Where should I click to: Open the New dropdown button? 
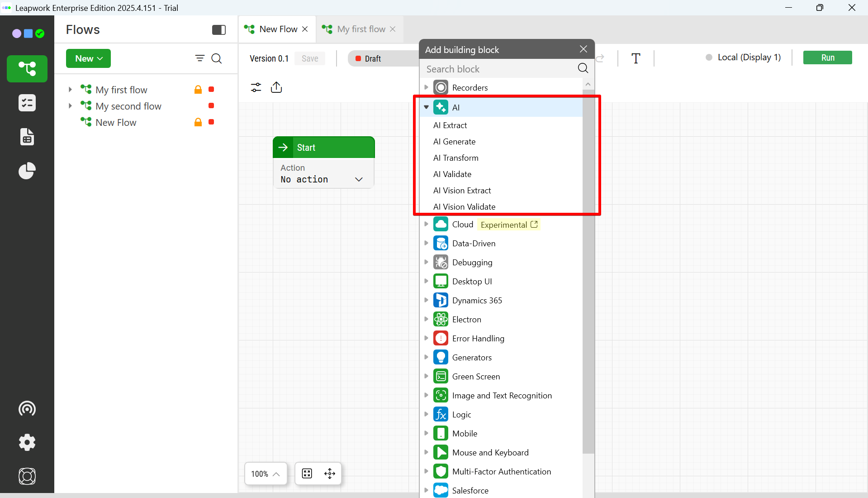coord(88,58)
